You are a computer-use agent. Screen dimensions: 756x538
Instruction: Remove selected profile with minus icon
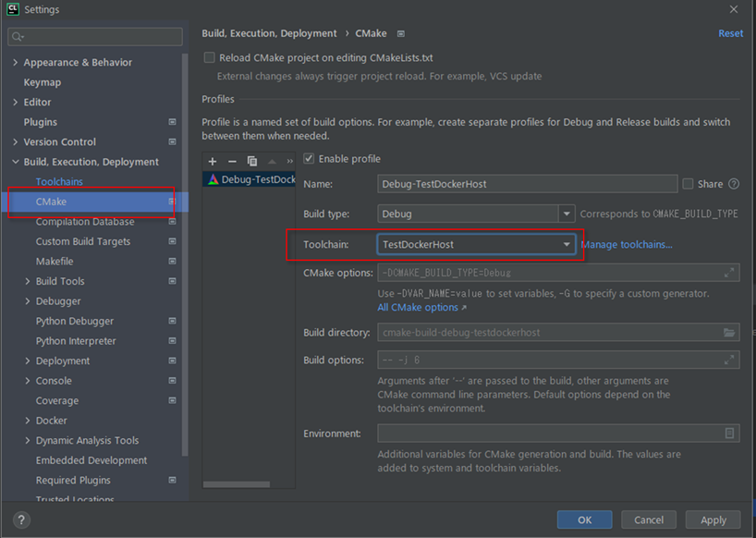(232, 162)
